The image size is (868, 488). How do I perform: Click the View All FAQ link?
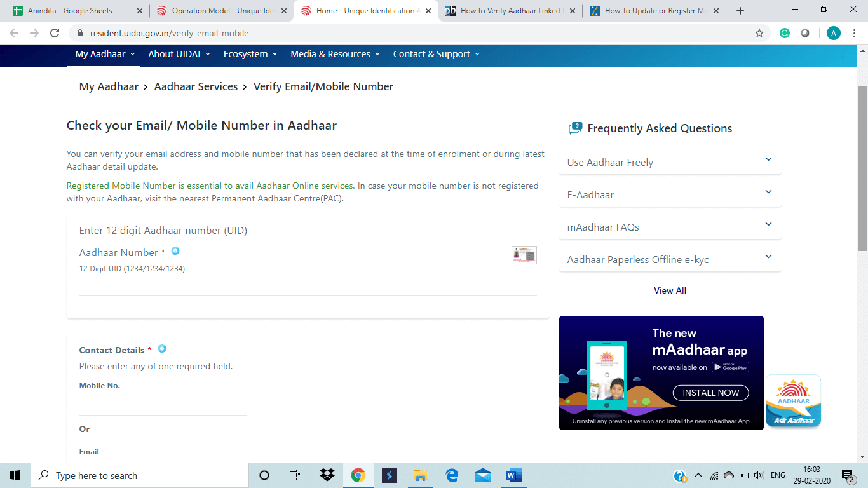[670, 290]
